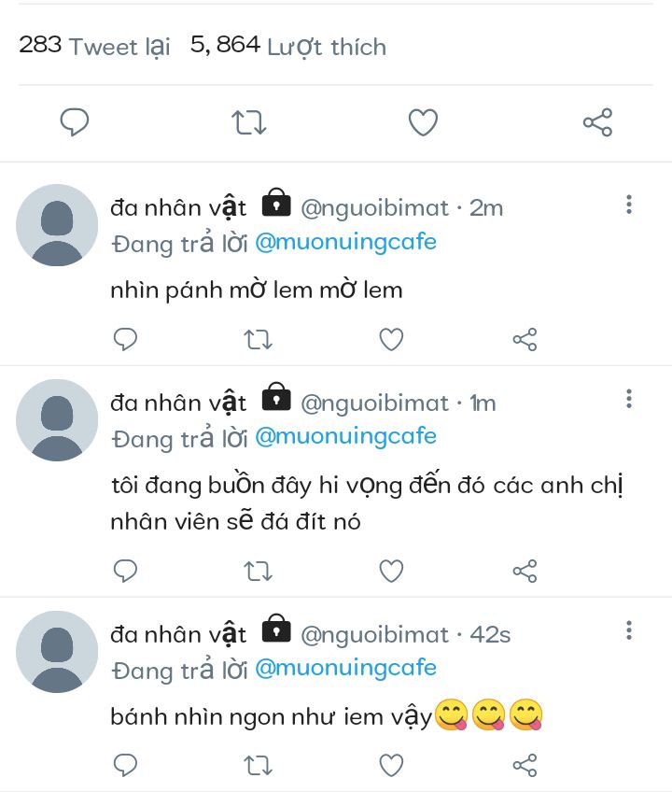Open the 5,864 Lượt thích list

(x=287, y=46)
